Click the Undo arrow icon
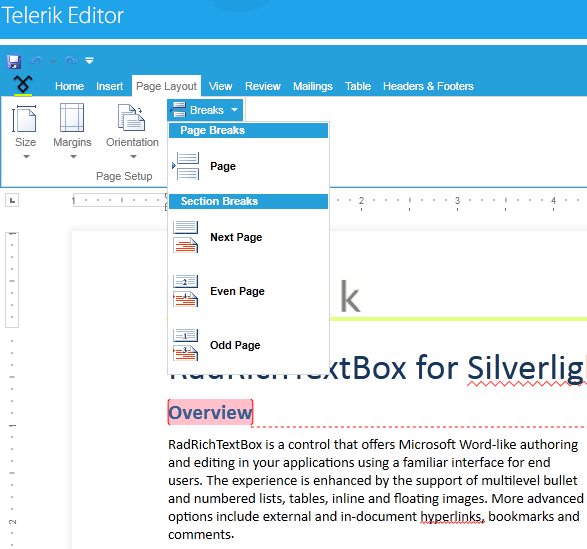Image resolution: width=587 pixels, height=549 pixels. (36, 61)
